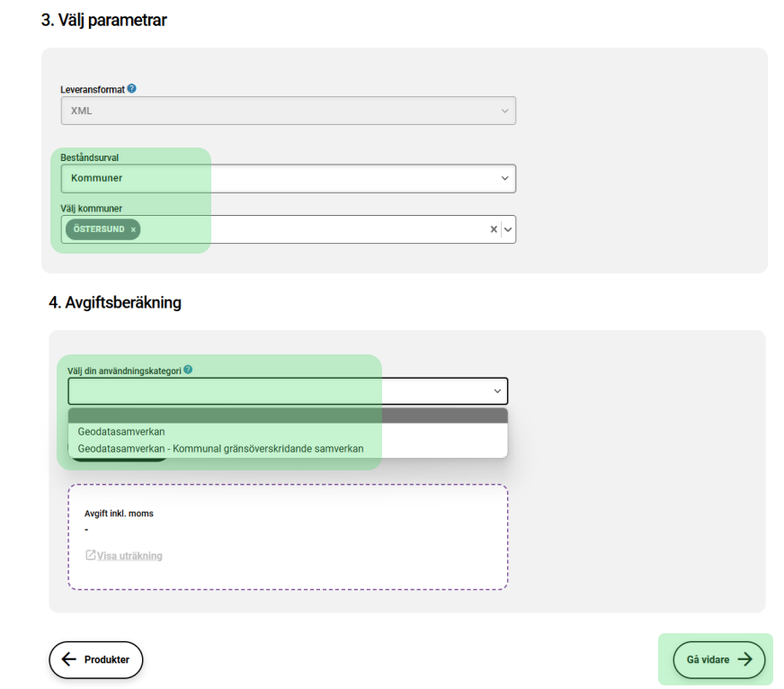Select the blank option at top of list
The height and width of the screenshot is (689, 784).
point(288,416)
